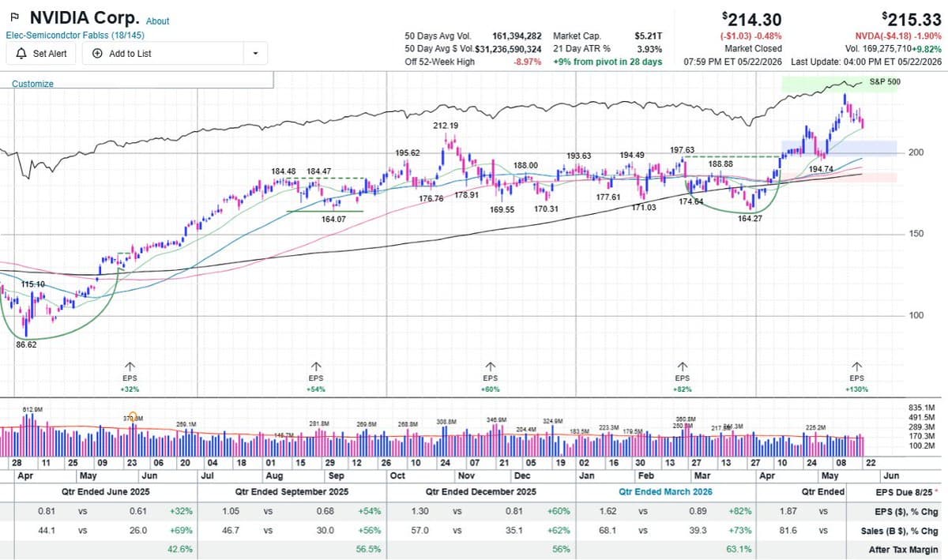Click the 171.03 price label
The image size is (948, 560).
(x=644, y=207)
